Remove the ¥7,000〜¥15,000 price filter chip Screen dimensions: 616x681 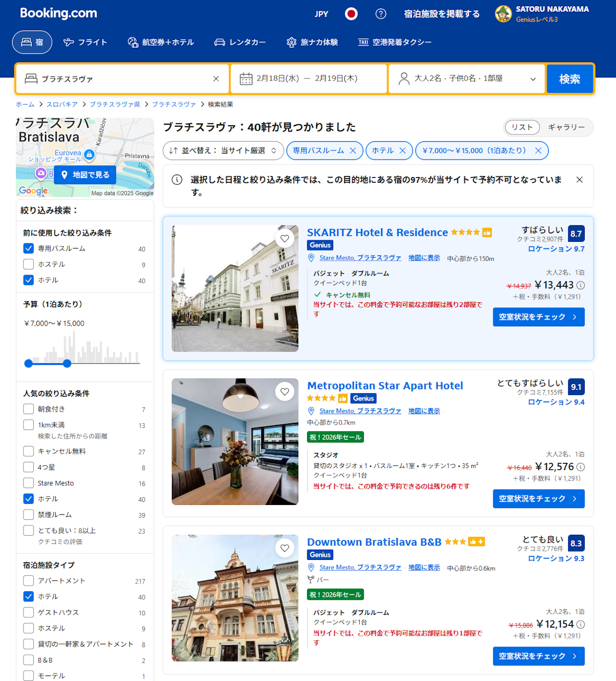(538, 150)
